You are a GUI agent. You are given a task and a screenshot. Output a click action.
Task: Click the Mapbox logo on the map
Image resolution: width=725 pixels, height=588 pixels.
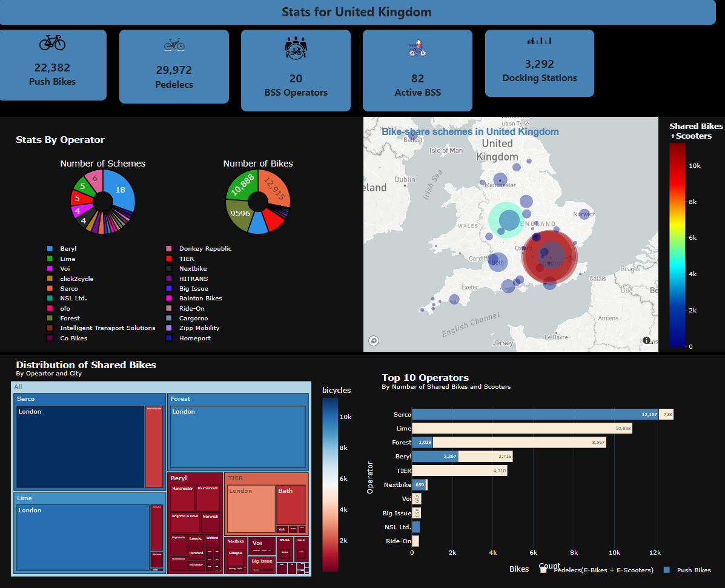pyautogui.click(x=374, y=341)
